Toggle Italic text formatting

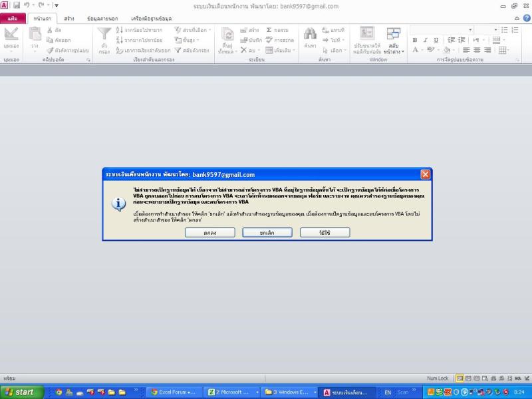[426, 40]
